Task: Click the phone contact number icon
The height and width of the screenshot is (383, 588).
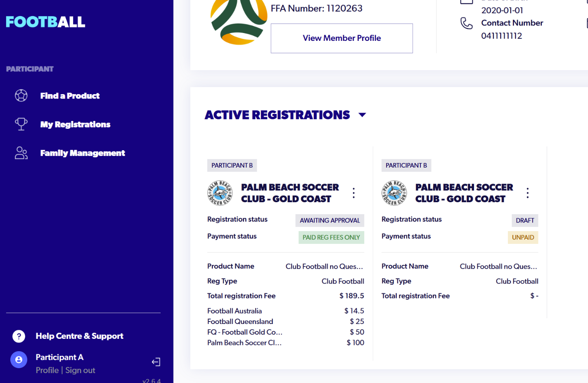Action: coord(466,23)
